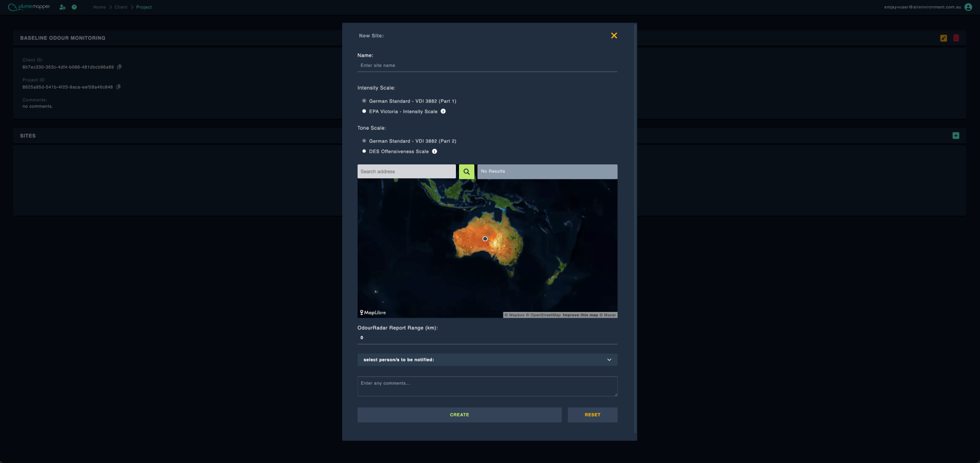Click the Plume Mapper logo
Viewport: 980px width, 463px height.
pyautogui.click(x=29, y=7)
